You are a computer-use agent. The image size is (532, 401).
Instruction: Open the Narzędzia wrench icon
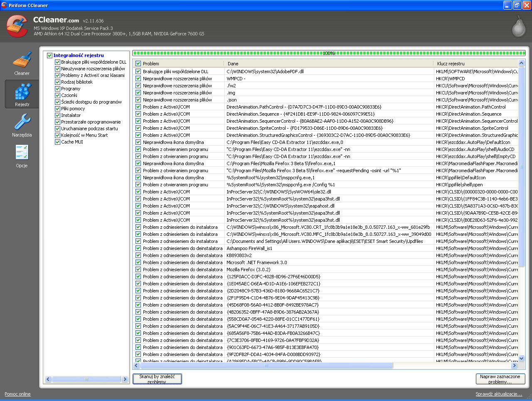pyautogui.click(x=22, y=122)
